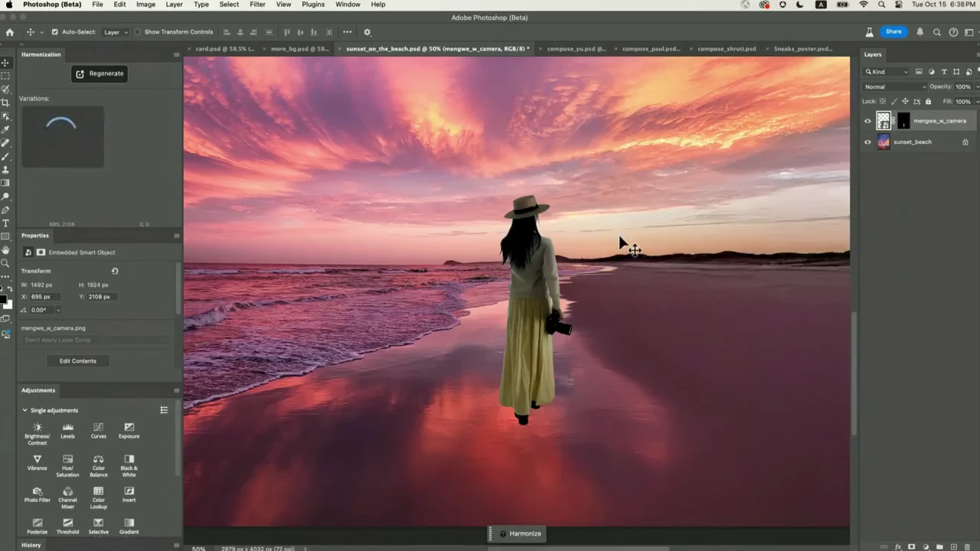Screen dimensions: 980x551
Task: Select the Type tool
Action: pyautogui.click(x=5, y=223)
